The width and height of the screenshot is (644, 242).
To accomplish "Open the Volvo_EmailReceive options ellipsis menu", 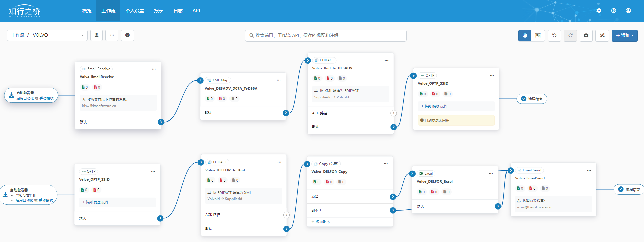I will 154,69.
